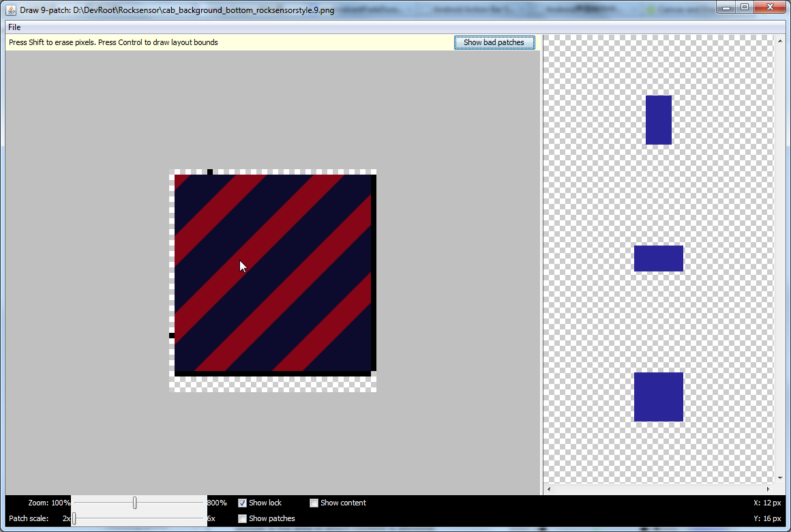Click the 800% zoom maximum label
The image size is (791, 532).
click(x=217, y=503)
